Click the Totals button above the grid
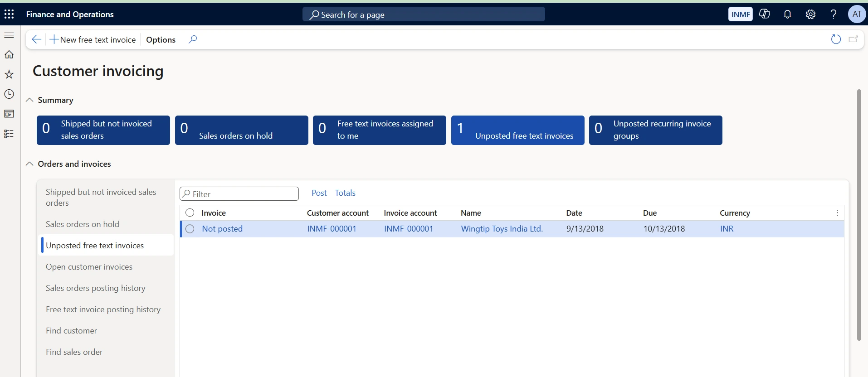The image size is (868, 377). pyautogui.click(x=345, y=193)
